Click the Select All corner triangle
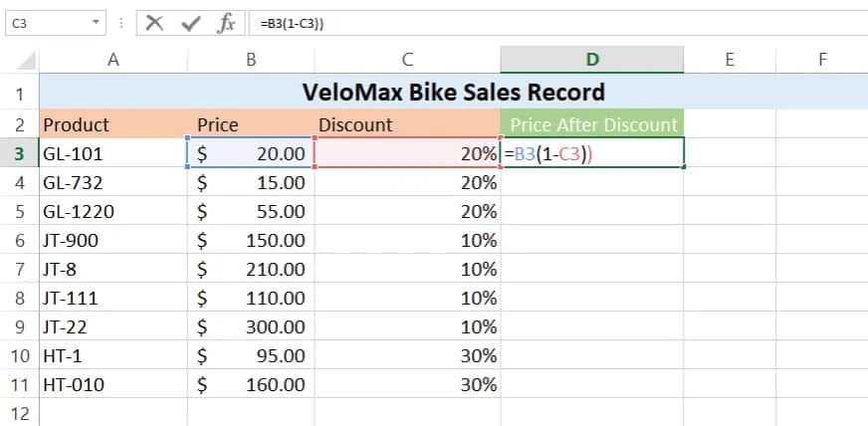 click(20, 60)
